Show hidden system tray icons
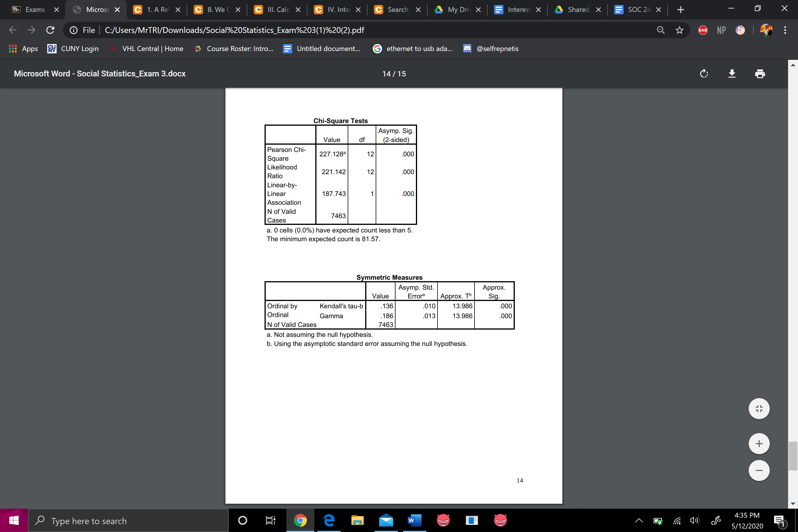Image resolution: width=798 pixels, height=532 pixels. [x=638, y=520]
